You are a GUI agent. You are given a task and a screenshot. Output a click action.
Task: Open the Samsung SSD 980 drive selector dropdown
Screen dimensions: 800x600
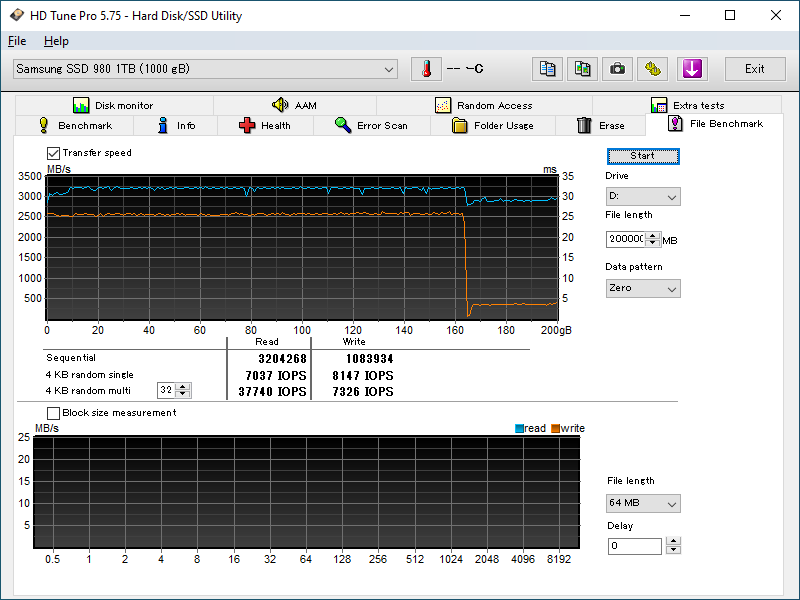[x=205, y=69]
